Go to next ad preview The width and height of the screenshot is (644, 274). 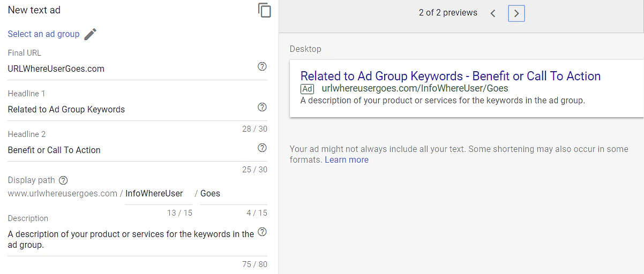516,13
